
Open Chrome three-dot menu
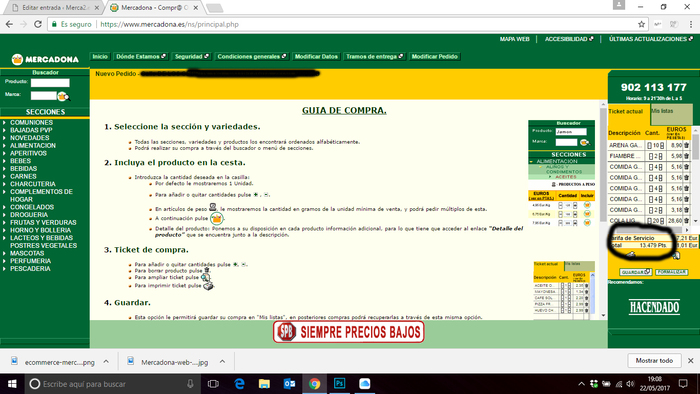click(x=691, y=24)
